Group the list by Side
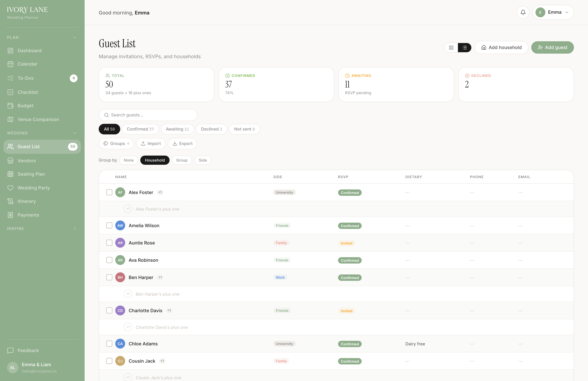Viewport: 588px width, 381px height. tap(203, 160)
